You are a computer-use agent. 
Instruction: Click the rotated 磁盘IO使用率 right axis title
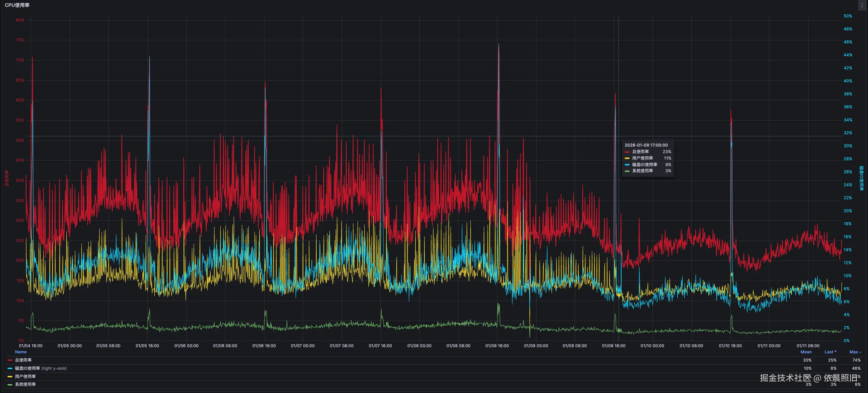(861, 178)
